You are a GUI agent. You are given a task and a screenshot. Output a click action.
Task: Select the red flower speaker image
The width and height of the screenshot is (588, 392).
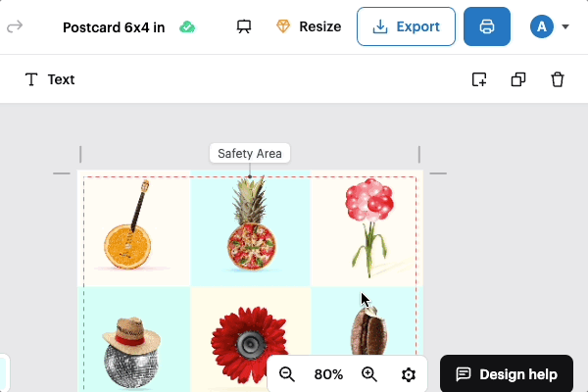[x=249, y=347]
